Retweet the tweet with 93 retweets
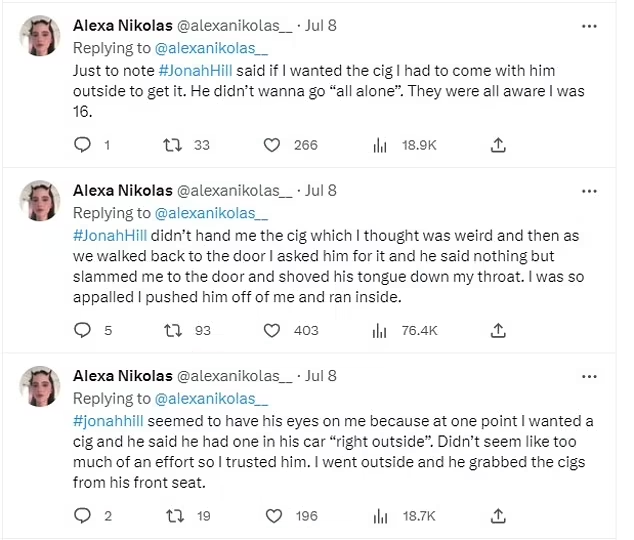 [x=170, y=330]
